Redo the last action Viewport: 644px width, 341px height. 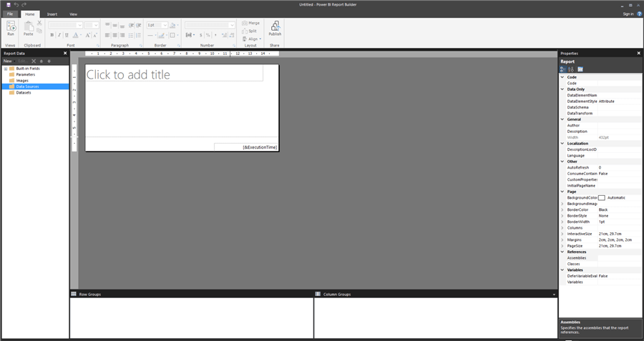tap(24, 4)
